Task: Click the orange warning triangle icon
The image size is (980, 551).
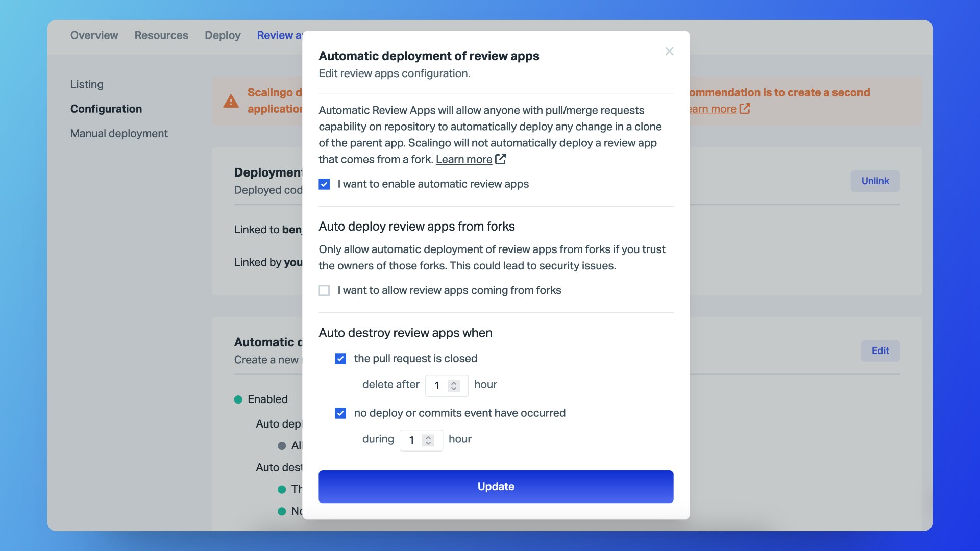Action: click(x=231, y=101)
